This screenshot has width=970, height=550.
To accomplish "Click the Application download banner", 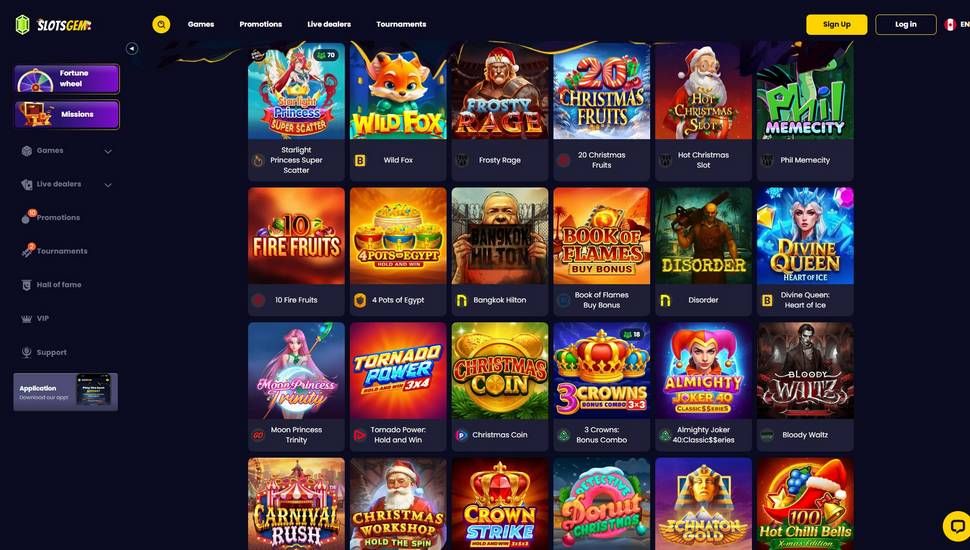I will (x=66, y=392).
